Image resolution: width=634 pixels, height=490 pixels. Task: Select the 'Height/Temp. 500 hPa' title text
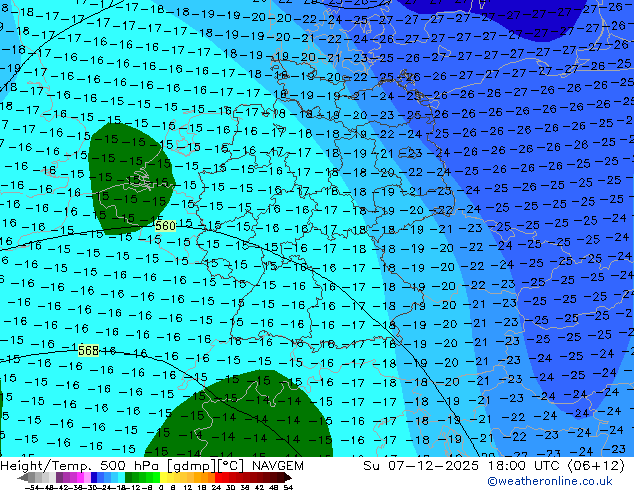tap(80, 466)
